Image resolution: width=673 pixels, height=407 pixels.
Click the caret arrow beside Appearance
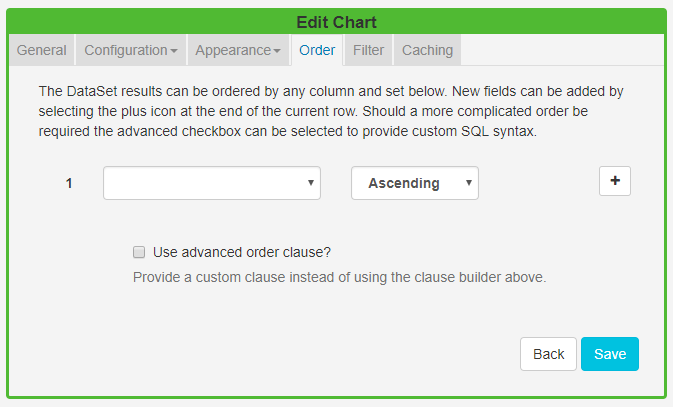(277, 50)
